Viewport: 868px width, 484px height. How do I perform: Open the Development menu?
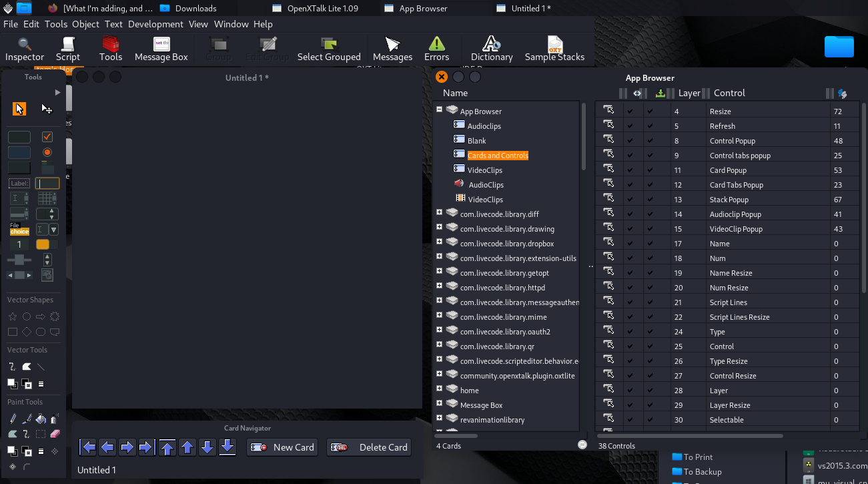(155, 24)
